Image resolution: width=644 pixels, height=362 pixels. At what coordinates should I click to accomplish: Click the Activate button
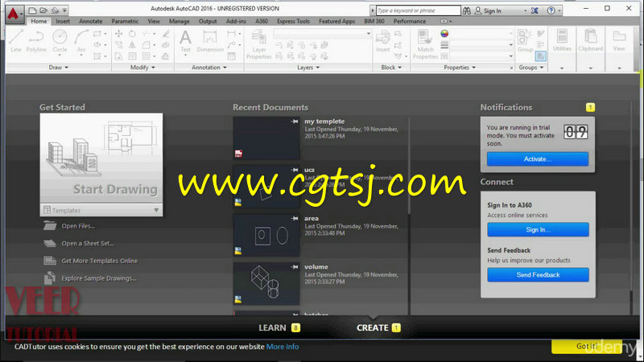pyautogui.click(x=538, y=158)
